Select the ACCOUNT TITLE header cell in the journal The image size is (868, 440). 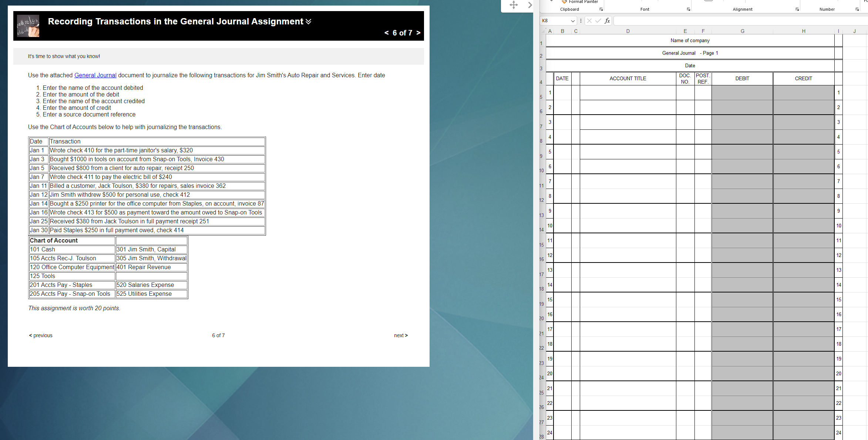coord(628,78)
